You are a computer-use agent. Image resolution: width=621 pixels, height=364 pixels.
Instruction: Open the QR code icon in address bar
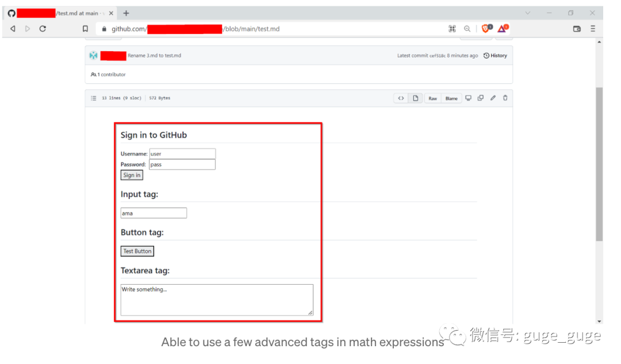[x=452, y=29]
